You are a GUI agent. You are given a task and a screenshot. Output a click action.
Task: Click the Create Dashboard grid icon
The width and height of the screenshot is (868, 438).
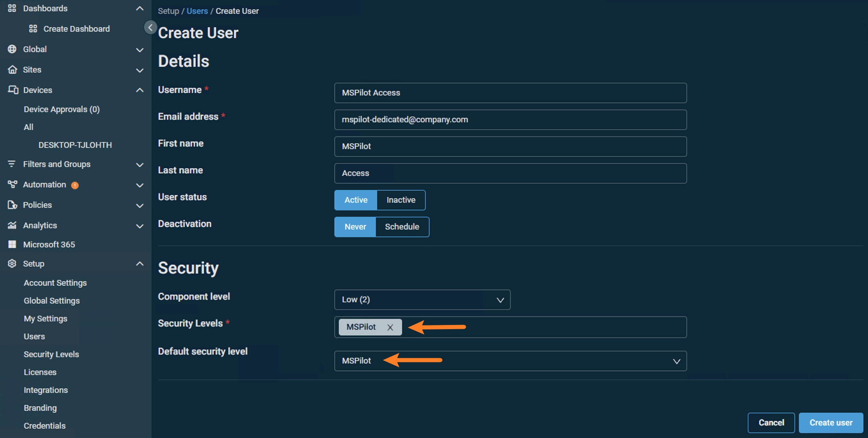[x=33, y=29]
